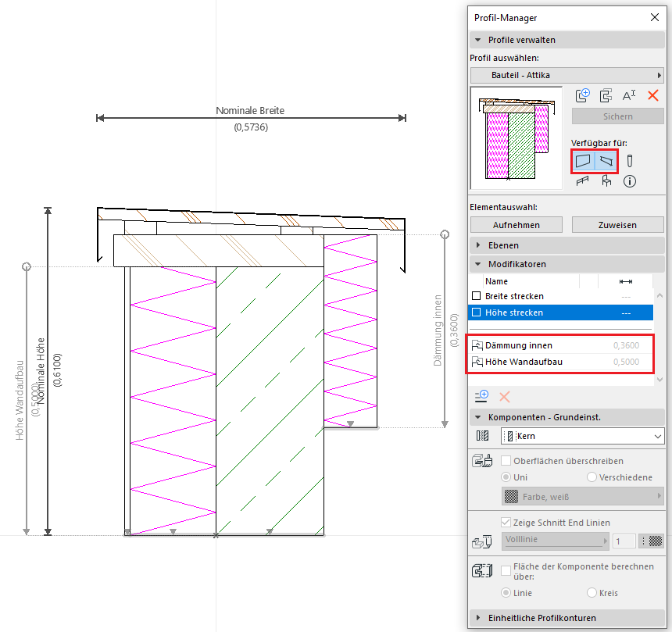Click the duplicate profile icon
Screen dimensions: 672x632
(606, 95)
